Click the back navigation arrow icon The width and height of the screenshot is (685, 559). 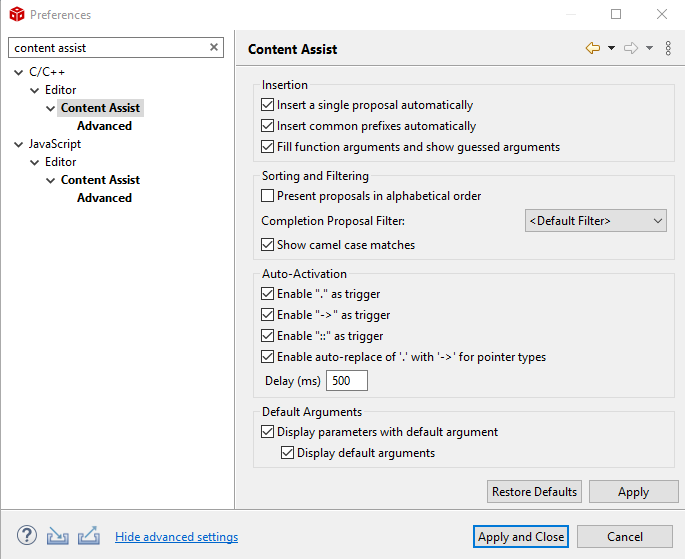(x=593, y=48)
